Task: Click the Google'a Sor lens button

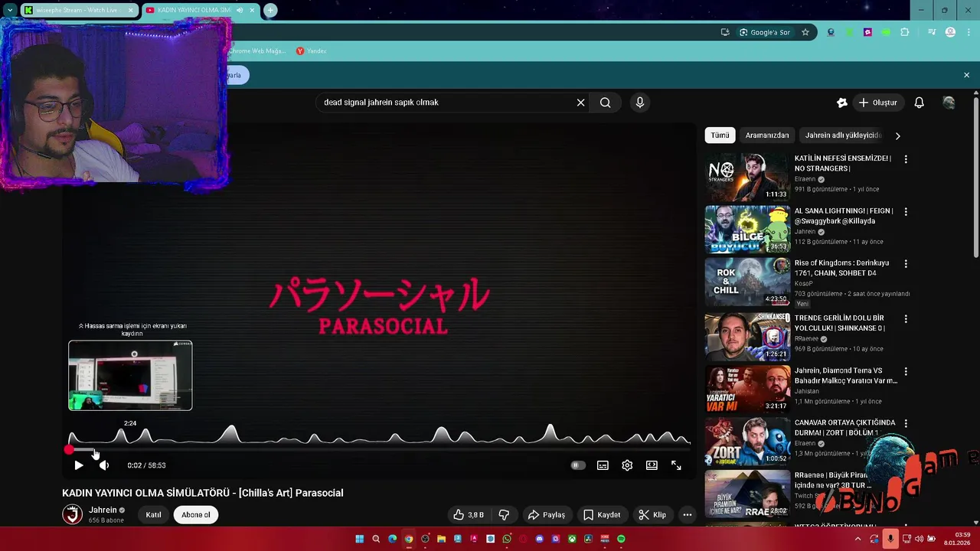Action: coord(764,32)
